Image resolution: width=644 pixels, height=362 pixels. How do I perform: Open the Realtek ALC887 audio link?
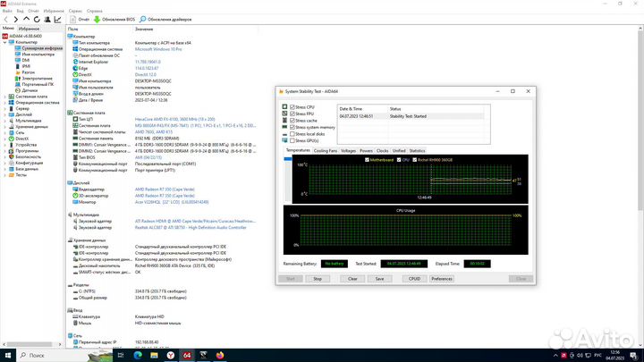point(191,227)
